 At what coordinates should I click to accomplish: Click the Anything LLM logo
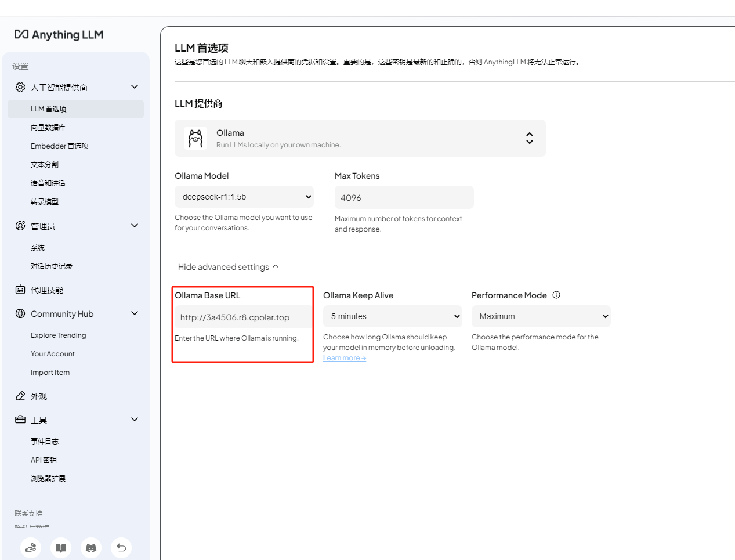click(59, 35)
